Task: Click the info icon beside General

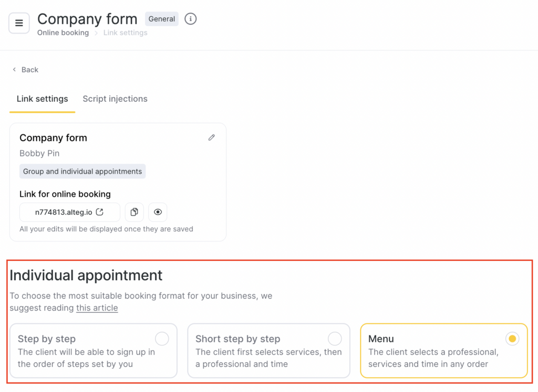Action: (x=191, y=19)
